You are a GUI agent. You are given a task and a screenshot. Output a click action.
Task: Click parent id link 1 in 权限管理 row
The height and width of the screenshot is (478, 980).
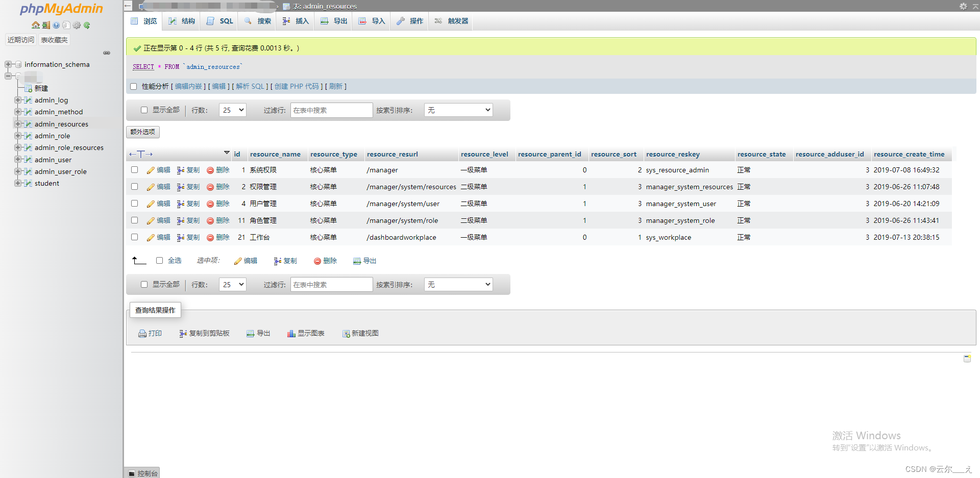[x=584, y=187]
